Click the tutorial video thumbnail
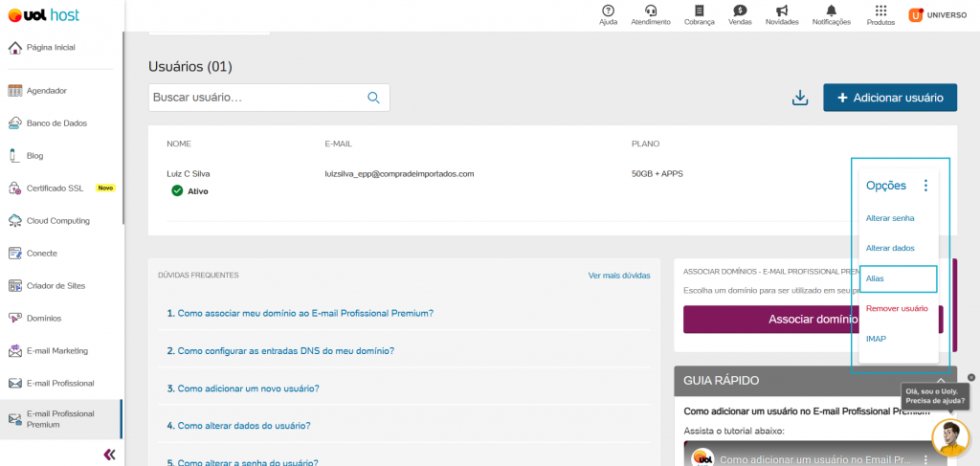The image size is (980, 466). click(815, 454)
